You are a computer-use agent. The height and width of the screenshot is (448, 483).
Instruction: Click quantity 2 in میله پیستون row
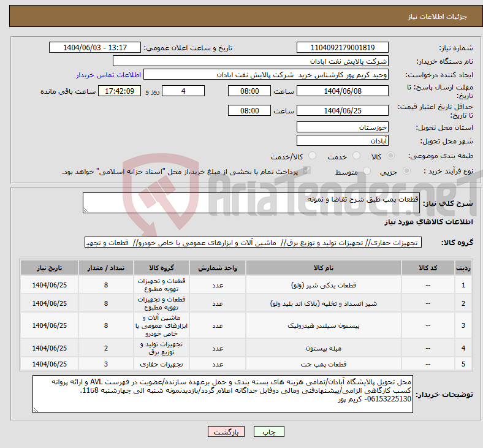[106, 348]
